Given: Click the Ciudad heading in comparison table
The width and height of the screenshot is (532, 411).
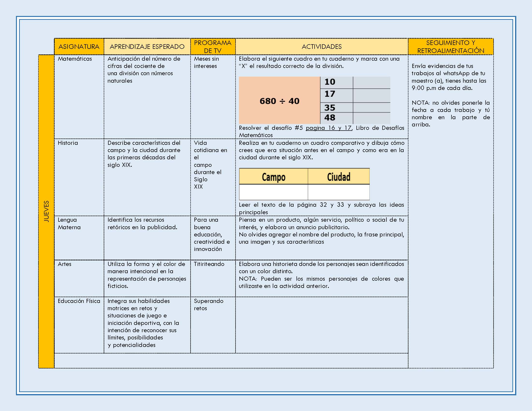Looking at the screenshot, I should [339, 176].
